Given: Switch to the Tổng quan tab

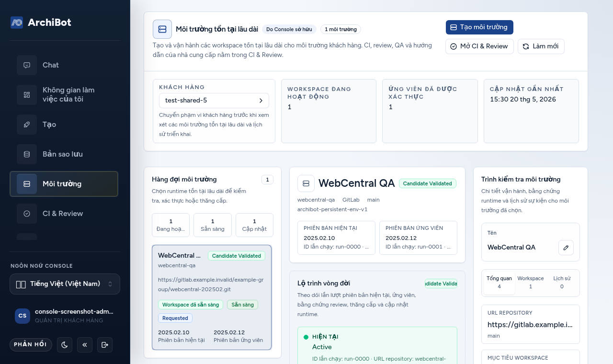Looking at the screenshot, I should click(x=499, y=283).
